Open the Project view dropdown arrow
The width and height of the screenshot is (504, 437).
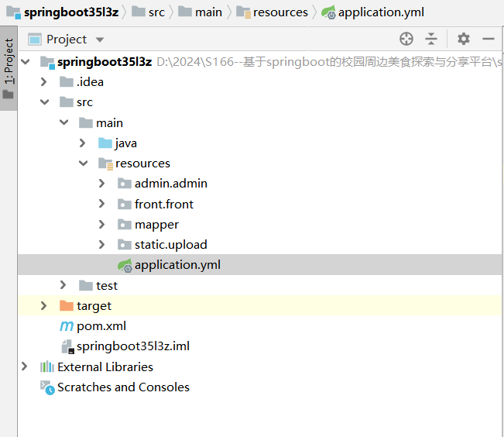point(99,40)
